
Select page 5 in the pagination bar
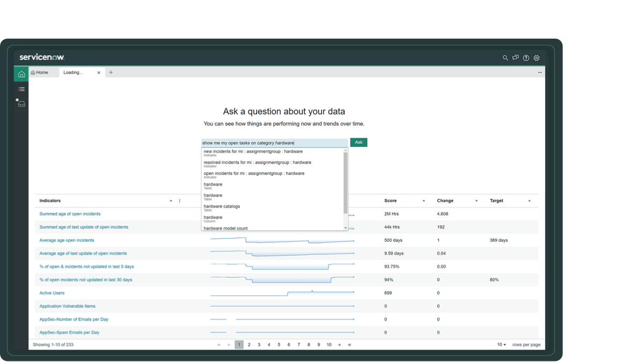coord(279,345)
